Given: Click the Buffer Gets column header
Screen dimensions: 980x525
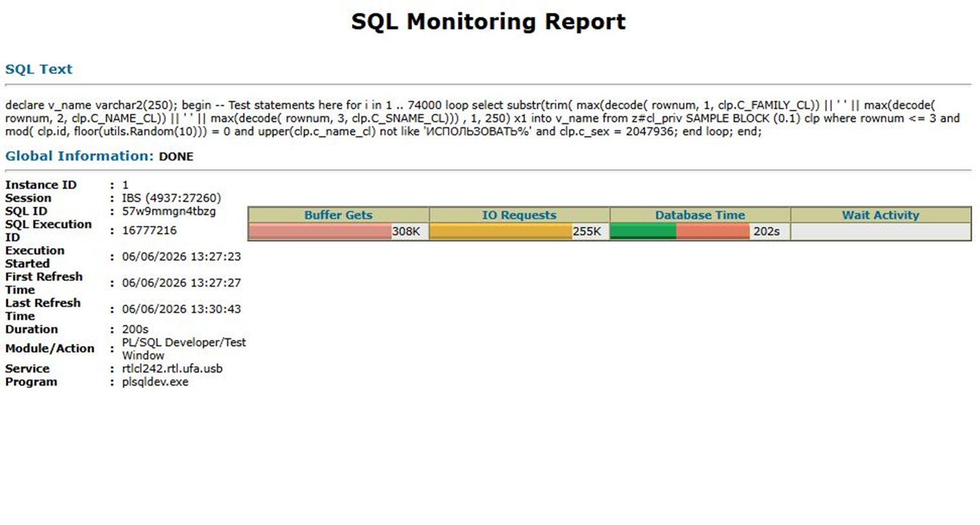Looking at the screenshot, I should tap(339, 215).
